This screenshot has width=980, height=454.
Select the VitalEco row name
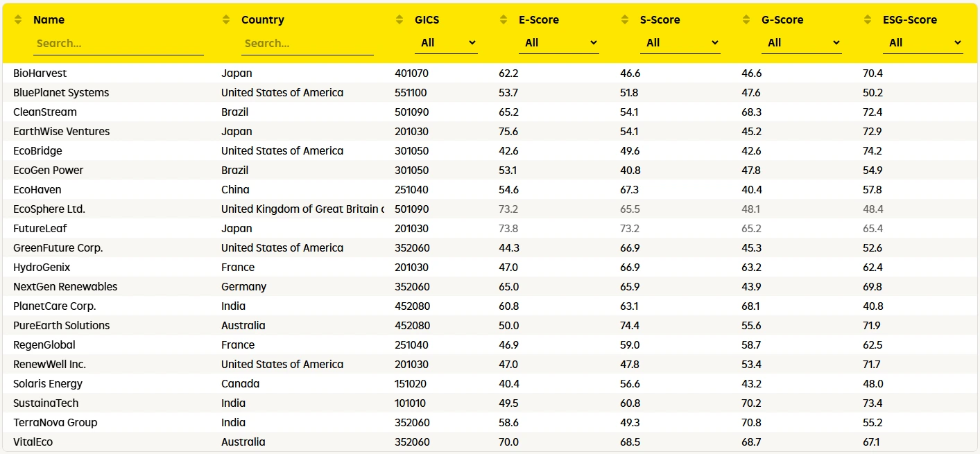[x=33, y=442]
